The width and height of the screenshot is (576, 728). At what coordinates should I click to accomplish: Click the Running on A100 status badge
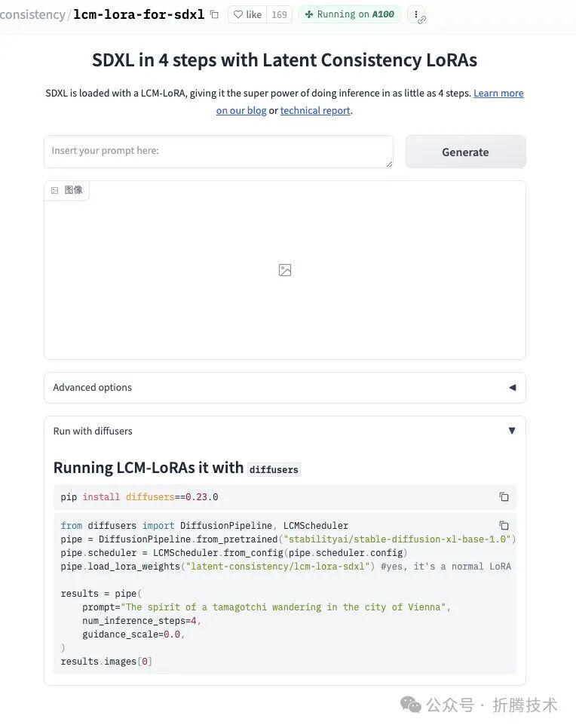[x=350, y=14]
